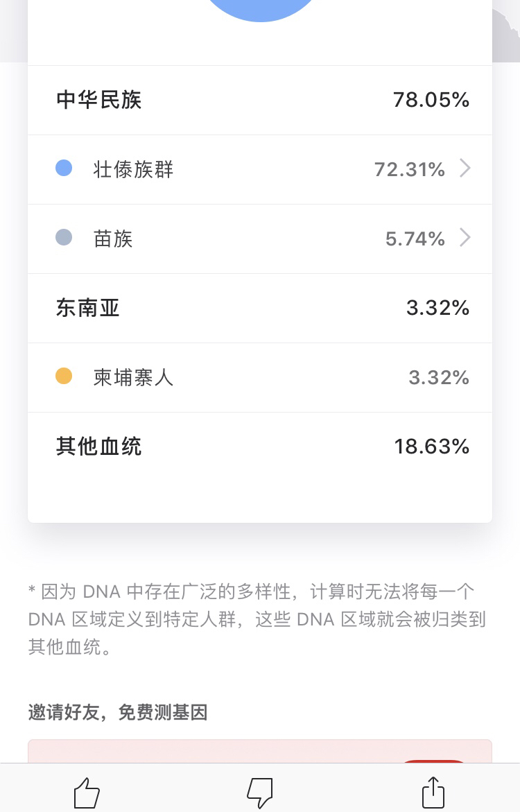Tap the thumbs-up like icon
This screenshot has height=812, width=520.
pos(87,793)
